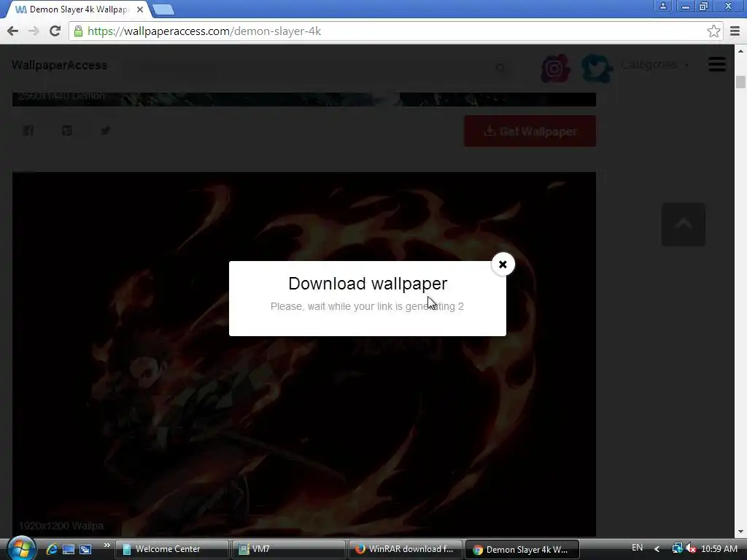Screen dimensions: 747x560
Task: Click the Get Wallpaper button
Action: [530, 131]
